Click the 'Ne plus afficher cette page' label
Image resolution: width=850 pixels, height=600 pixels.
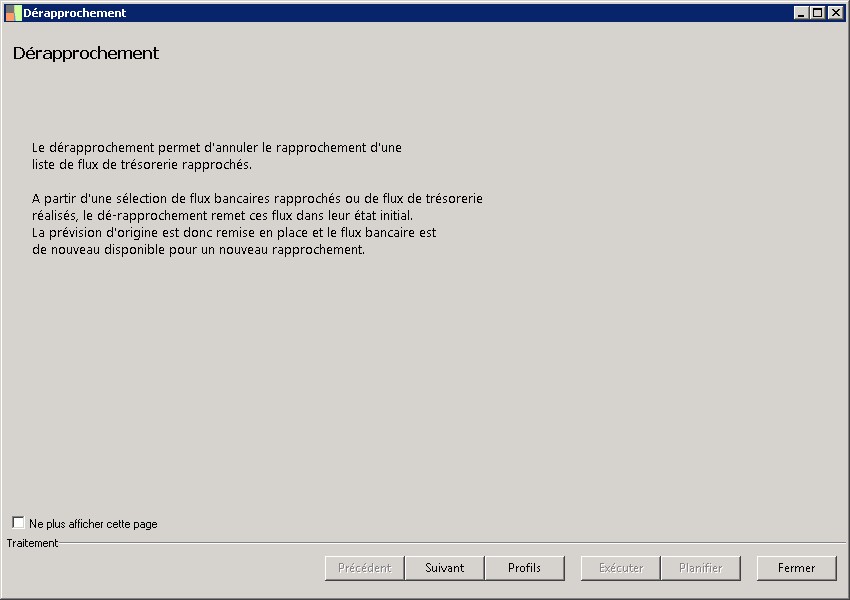pyautogui.click(x=93, y=524)
